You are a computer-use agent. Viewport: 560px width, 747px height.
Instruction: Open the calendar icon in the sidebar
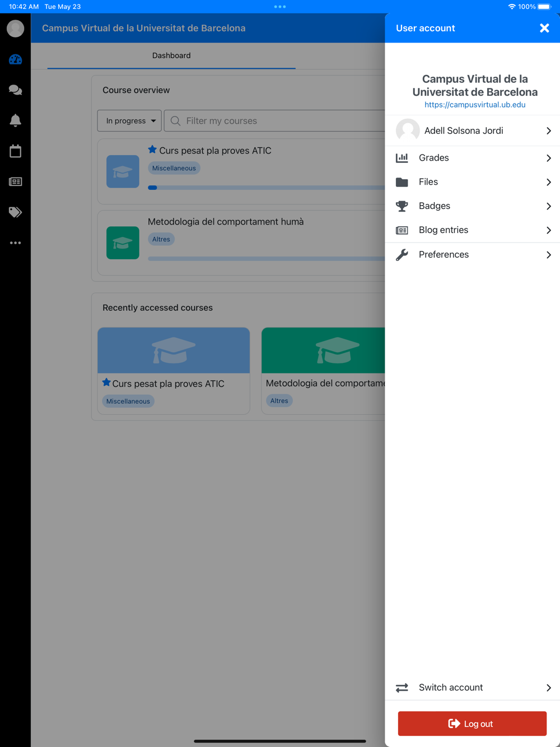point(15,151)
